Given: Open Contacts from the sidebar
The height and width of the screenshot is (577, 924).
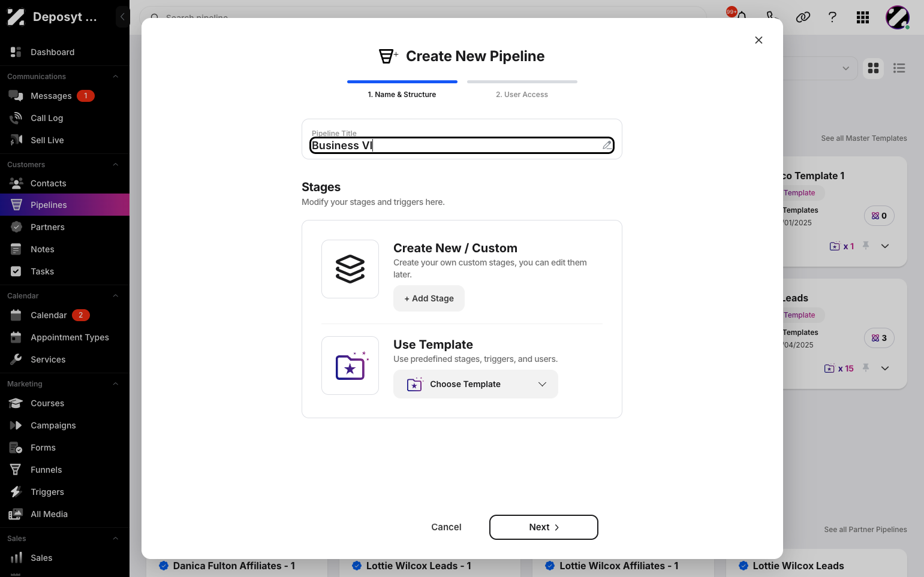Looking at the screenshot, I should [x=48, y=183].
